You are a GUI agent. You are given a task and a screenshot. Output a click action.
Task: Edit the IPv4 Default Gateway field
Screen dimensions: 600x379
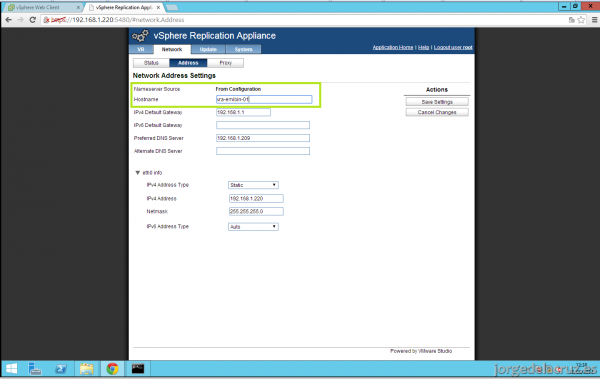click(x=243, y=112)
